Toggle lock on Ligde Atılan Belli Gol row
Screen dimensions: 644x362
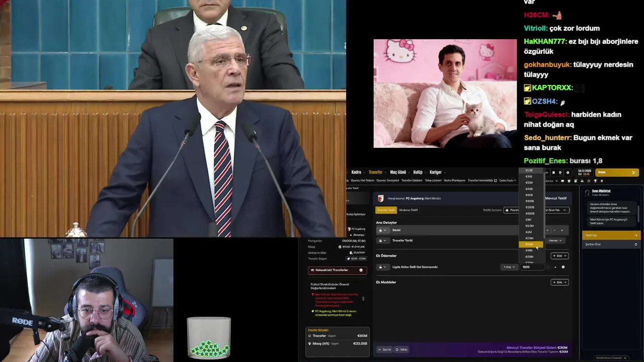point(382,267)
